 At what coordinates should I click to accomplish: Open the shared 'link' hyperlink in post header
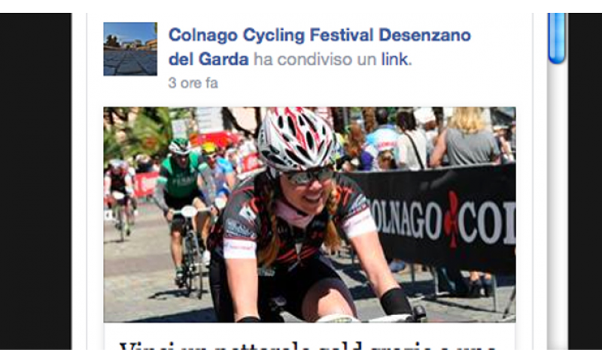tap(394, 59)
